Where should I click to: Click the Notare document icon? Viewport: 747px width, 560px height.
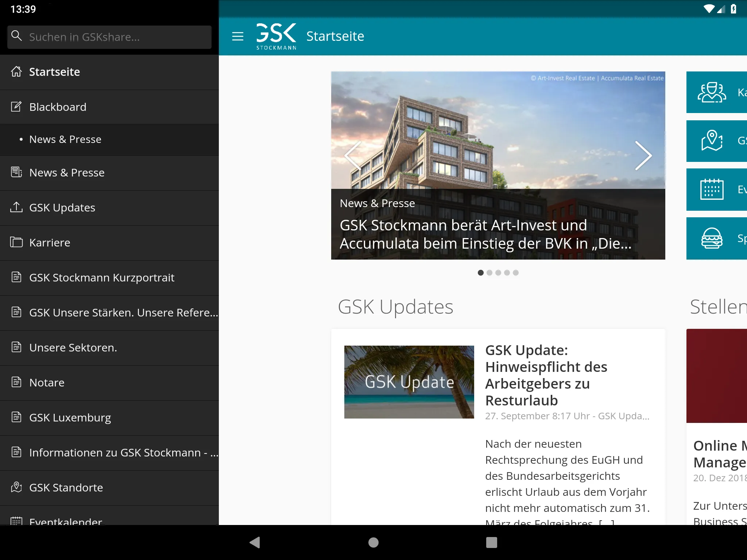point(16,382)
